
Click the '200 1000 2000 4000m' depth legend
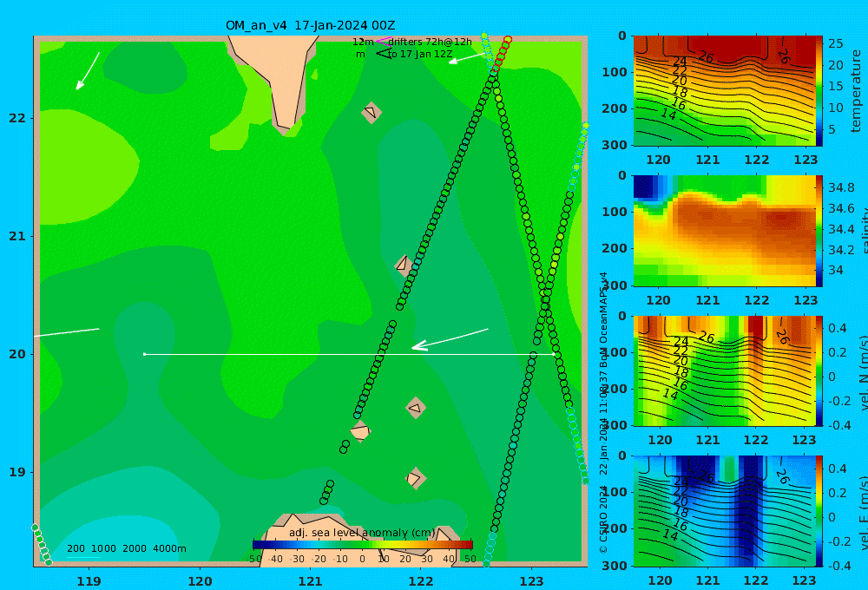(126, 548)
